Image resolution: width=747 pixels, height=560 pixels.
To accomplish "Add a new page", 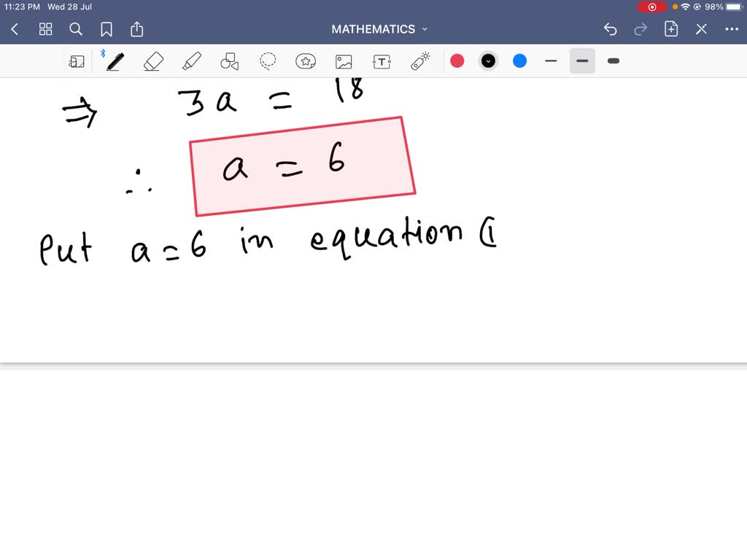I will tap(670, 29).
